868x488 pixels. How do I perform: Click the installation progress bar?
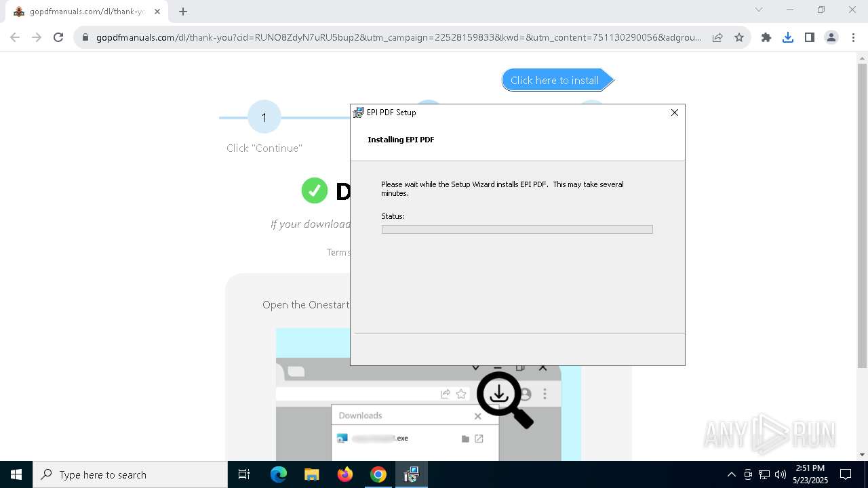517,230
